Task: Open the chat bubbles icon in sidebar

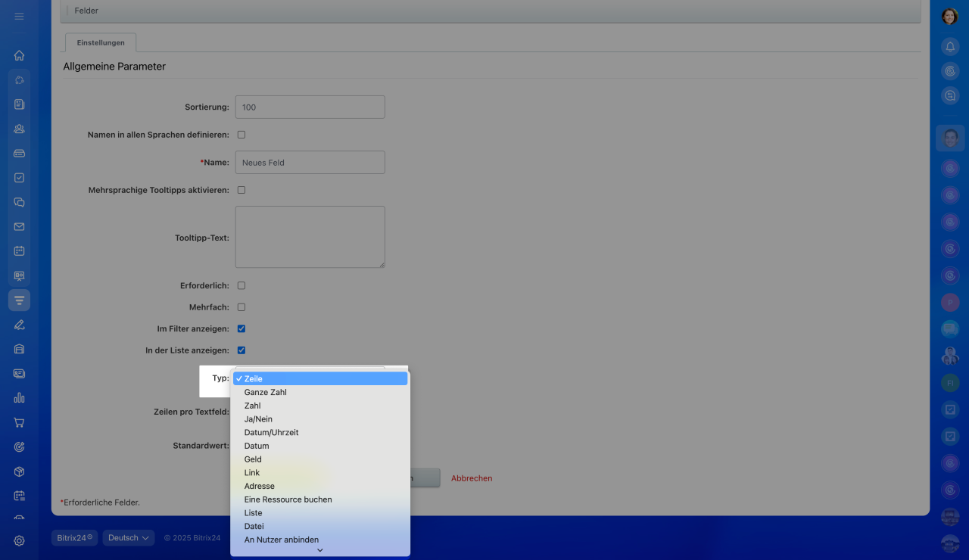Action: pos(20,202)
